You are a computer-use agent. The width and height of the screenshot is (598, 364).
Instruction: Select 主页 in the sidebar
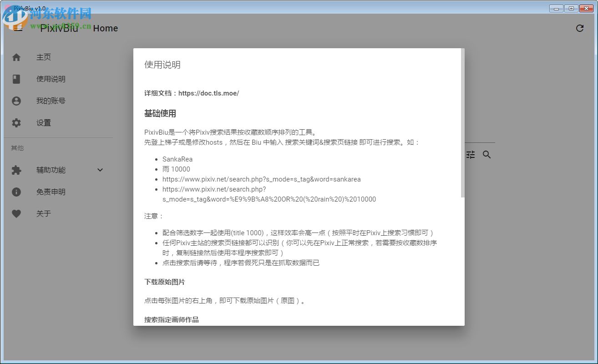coord(43,57)
